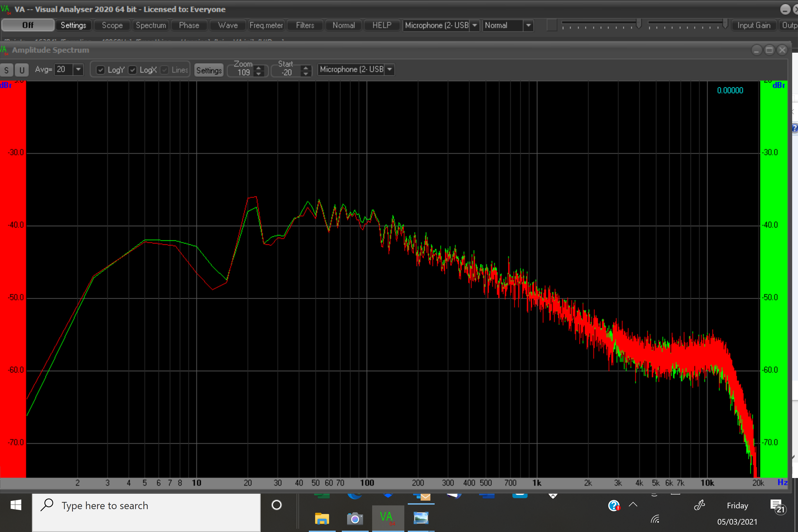
Task: Minimize the Amplitude Spectrum window
Action: coord(756,50)
